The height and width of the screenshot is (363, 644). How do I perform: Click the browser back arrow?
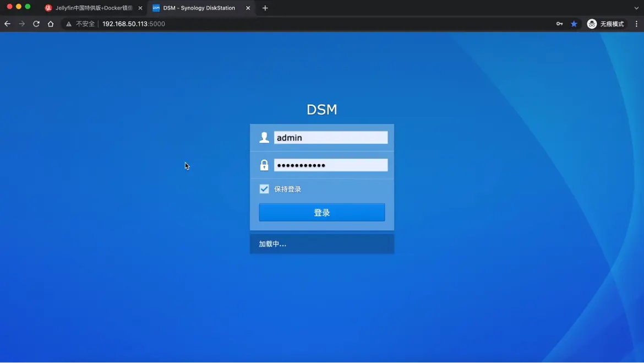point(8,24)
